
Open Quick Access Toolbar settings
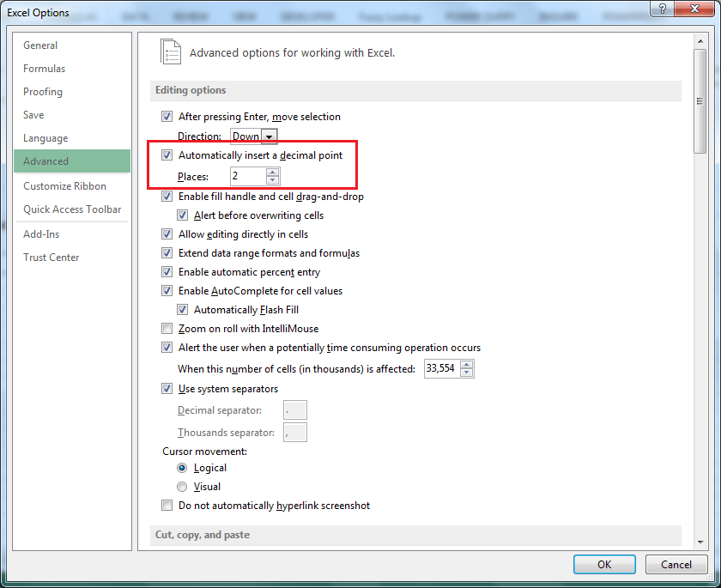72,209
